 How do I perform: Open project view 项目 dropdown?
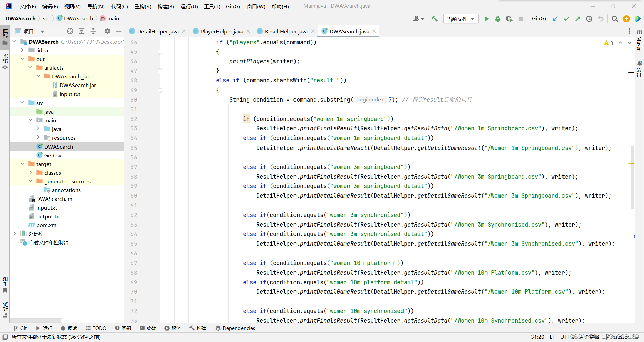pos(30,31)
